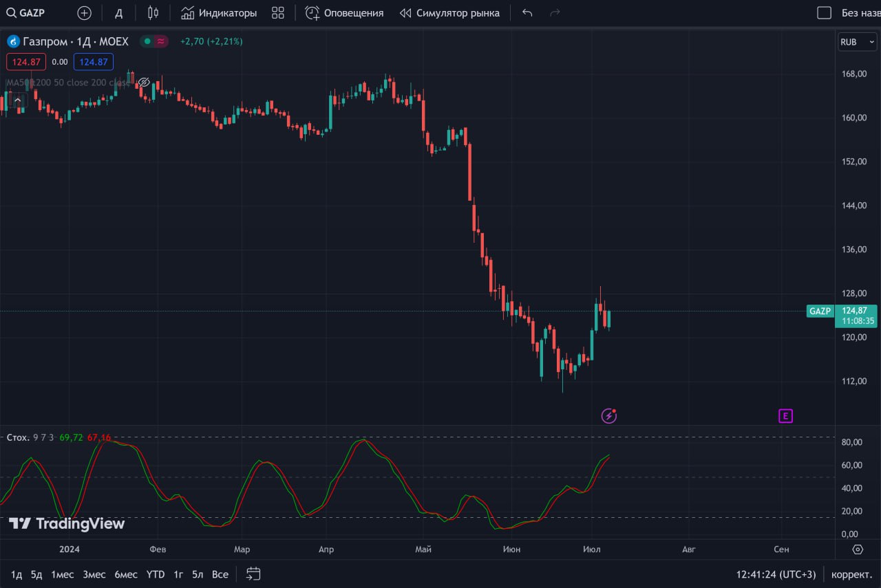Image resolution: width=881 pixels, height=588 pixels.
Task: Click the 11:08:35 bar countdown label
Action: (858, 320)
